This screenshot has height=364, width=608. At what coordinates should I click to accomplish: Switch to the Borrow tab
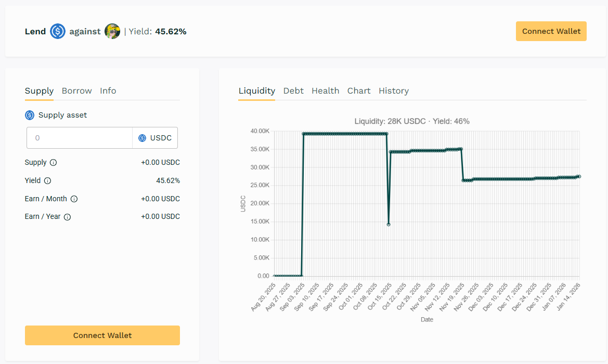76,90
